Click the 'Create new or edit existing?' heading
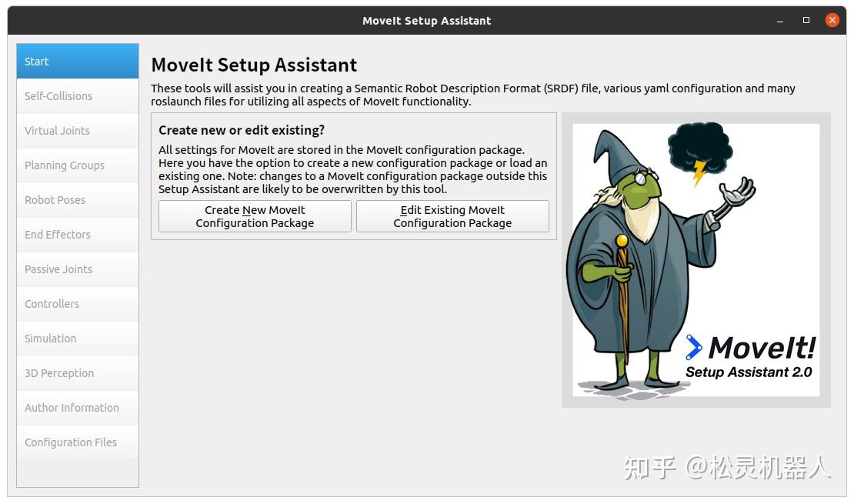Image resolution: width=854 pixels, height=504 pixels. point(242,130)
